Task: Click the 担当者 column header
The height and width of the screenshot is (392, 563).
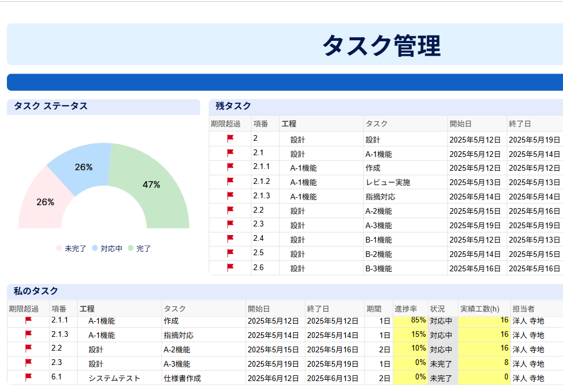Action: pyautogui.click(x=523, y=309)
